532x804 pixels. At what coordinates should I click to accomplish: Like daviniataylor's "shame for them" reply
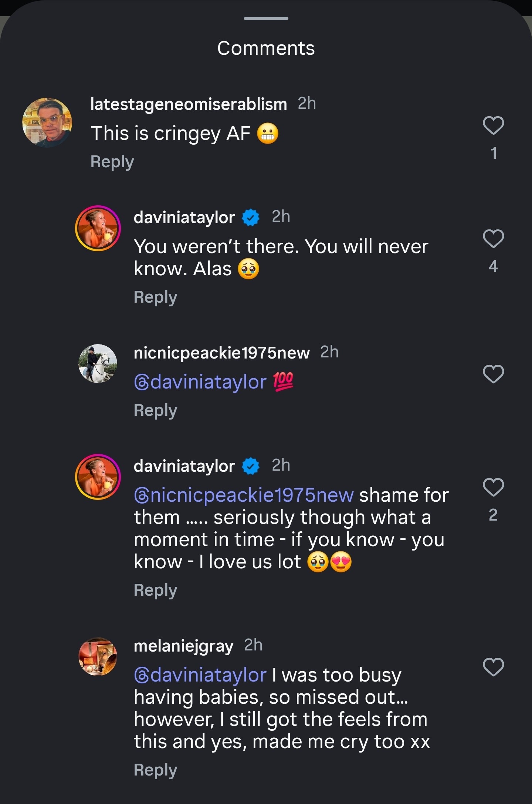(493, 487)
